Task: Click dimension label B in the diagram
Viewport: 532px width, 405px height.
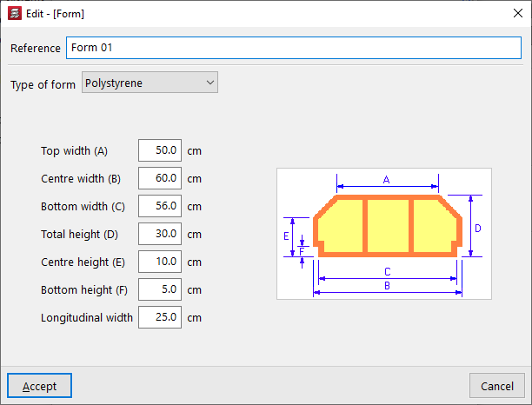Action: click(387, 285)
